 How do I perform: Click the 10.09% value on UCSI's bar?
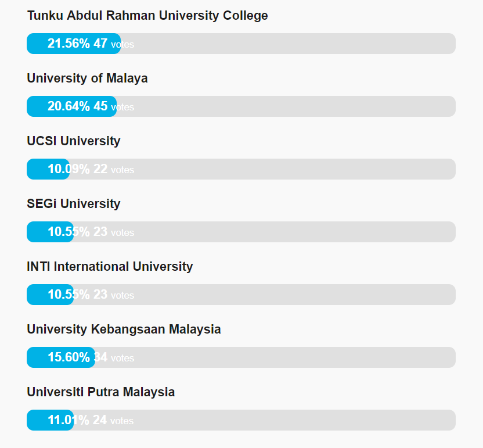[69, 169]
